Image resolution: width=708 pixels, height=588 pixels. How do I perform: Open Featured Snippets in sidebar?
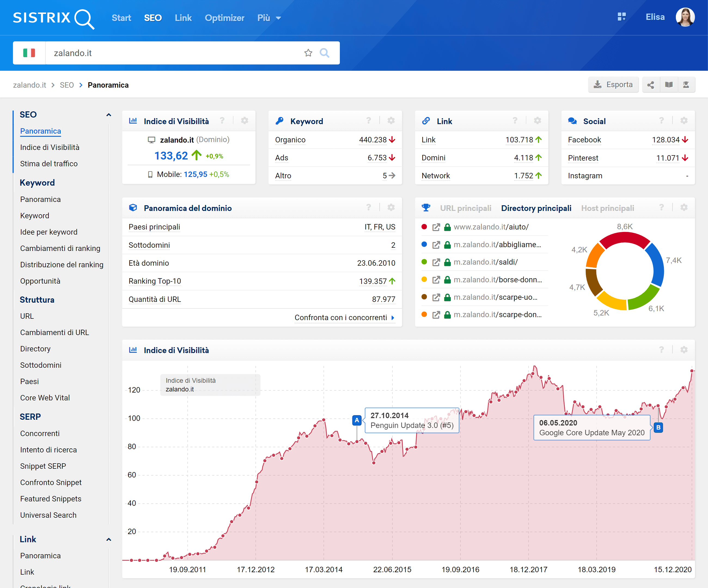[x=51, y=499]
